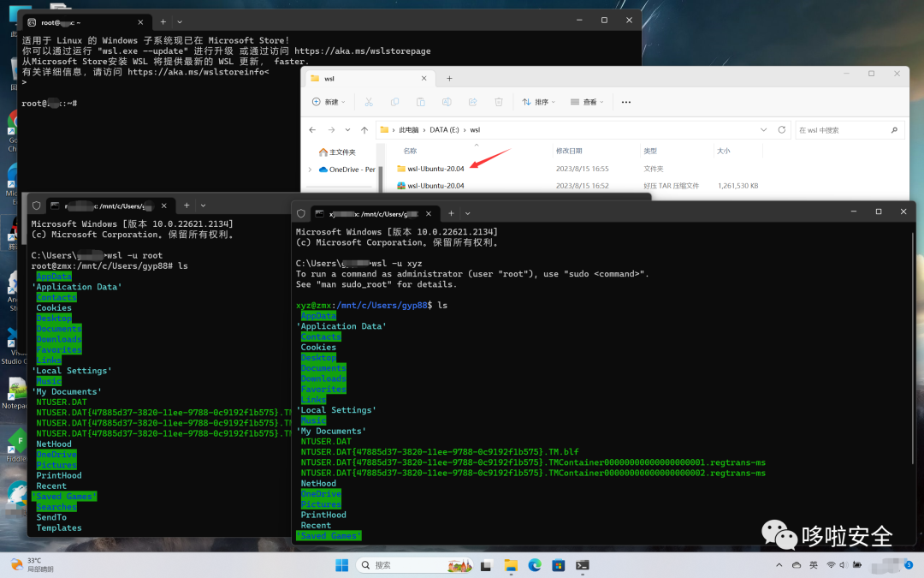The height and width of the screenshot is (578, 924).
Task: Go back using Explorer's back arrow
Action: (x=312, y=130)
